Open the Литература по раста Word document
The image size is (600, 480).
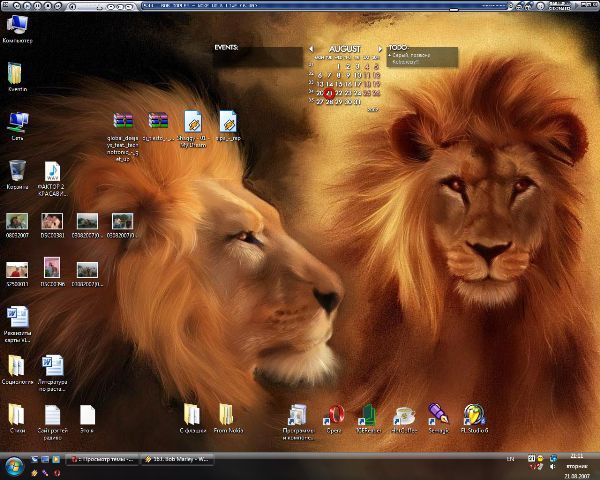click(x=52, y=373)
